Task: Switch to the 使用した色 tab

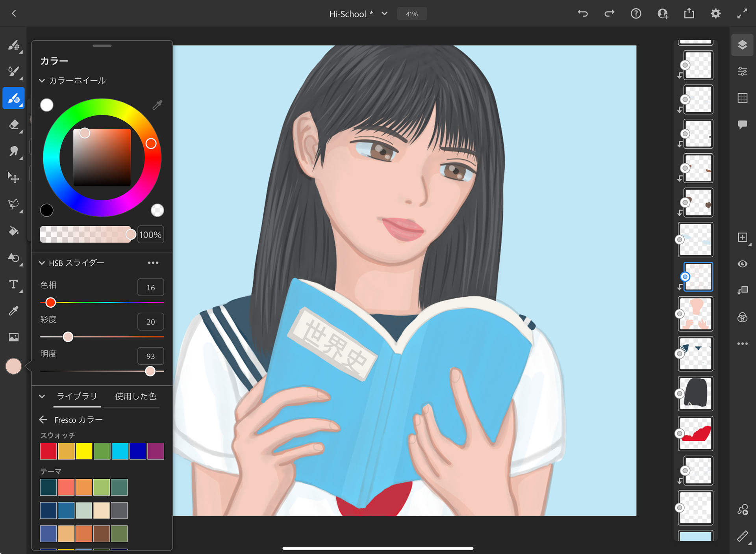Action: click(x=135, y=396)
